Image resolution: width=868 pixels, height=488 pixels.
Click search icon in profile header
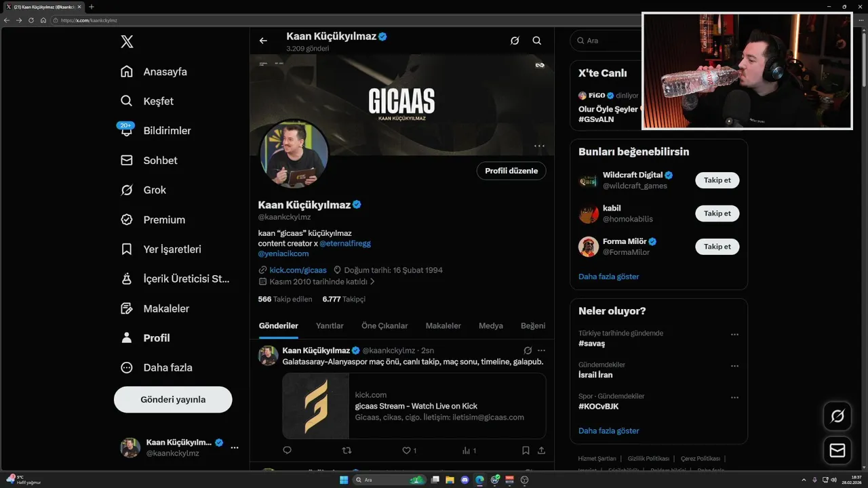point(537,41)
